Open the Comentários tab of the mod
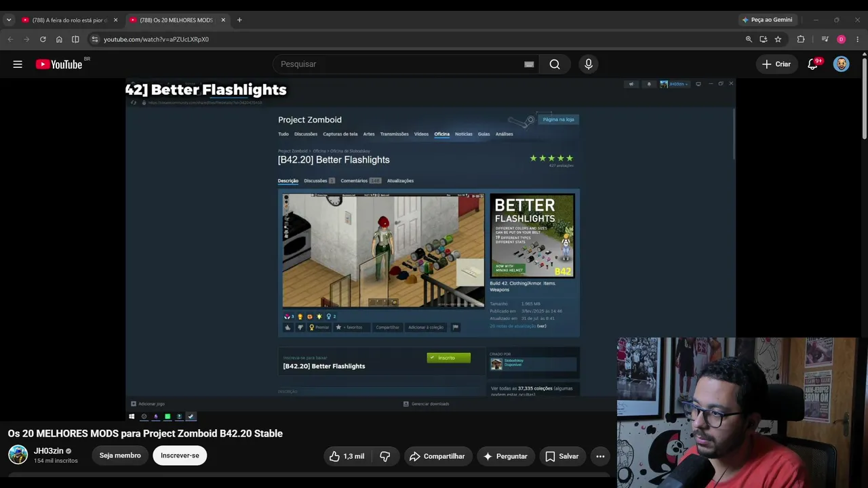 (361, 181)
